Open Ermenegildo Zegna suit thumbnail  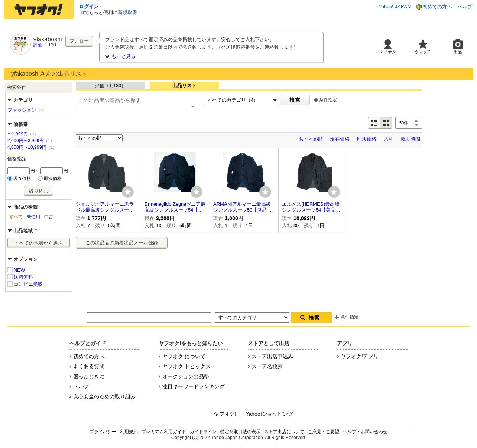[175, 172]
